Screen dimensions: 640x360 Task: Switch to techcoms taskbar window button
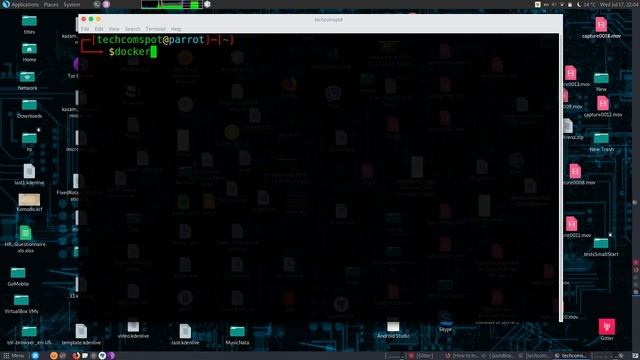(x=571, y=356)
